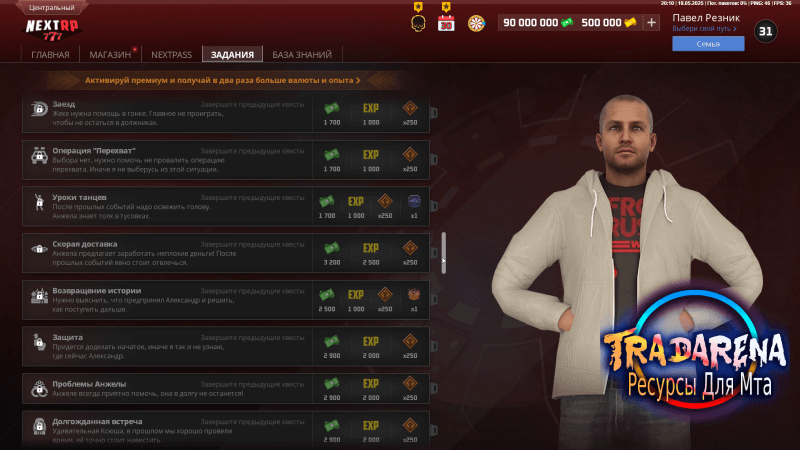Expand the 'Скорая доставка' quest row
Image resolution: width=800 pixels, height=450 pixels.
226,253
